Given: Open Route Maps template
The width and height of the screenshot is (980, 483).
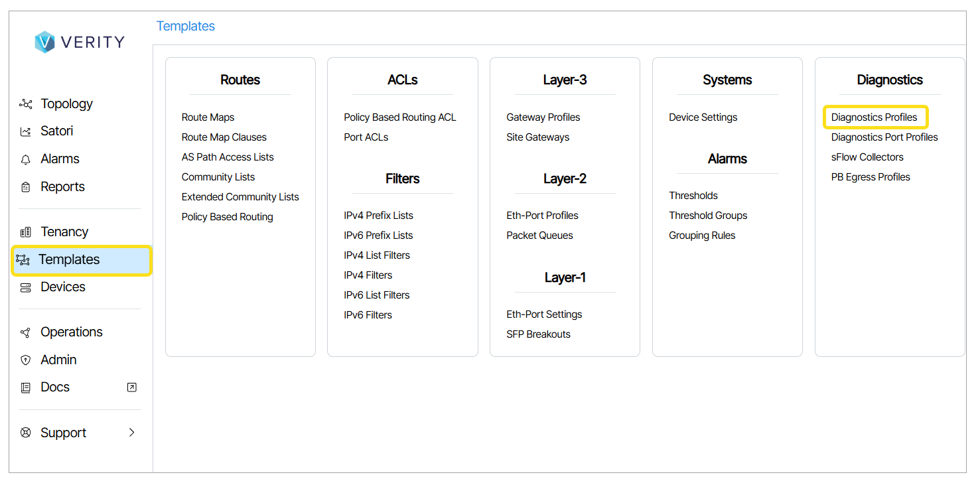Looking at the screenshot, I should click(x=208, y=117).
